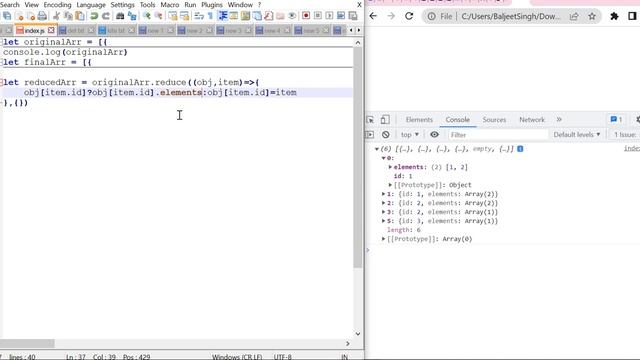Unfold the 'let originalArr' code block marker
Viewport: 640px width, 360px height.
(2, 42)
